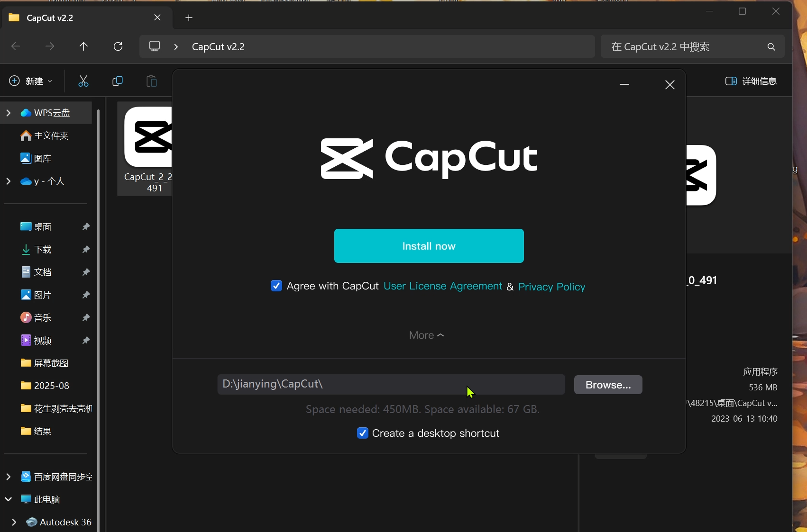Toggle the 详细信息 details pane
The width and height of the screenshot is (807, 532).
(x=751, y=81)
